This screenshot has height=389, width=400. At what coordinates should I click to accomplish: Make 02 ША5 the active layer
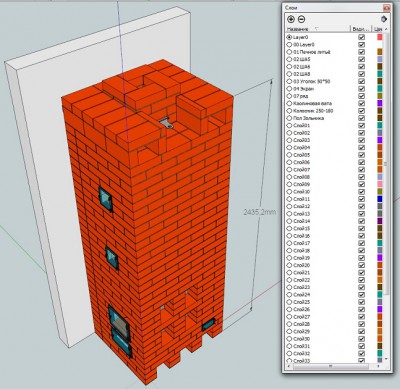pos(289,59)
